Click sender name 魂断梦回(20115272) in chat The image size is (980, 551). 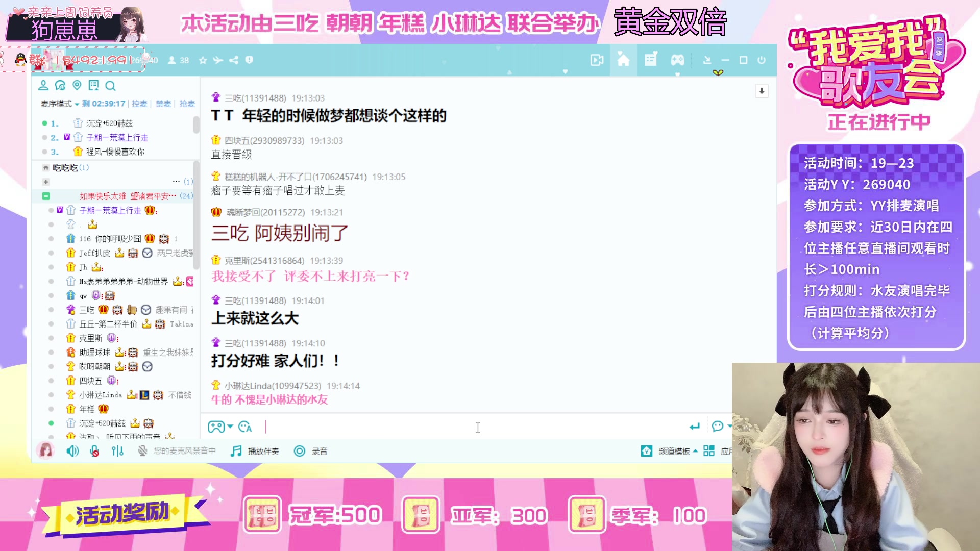click(266, 212)
